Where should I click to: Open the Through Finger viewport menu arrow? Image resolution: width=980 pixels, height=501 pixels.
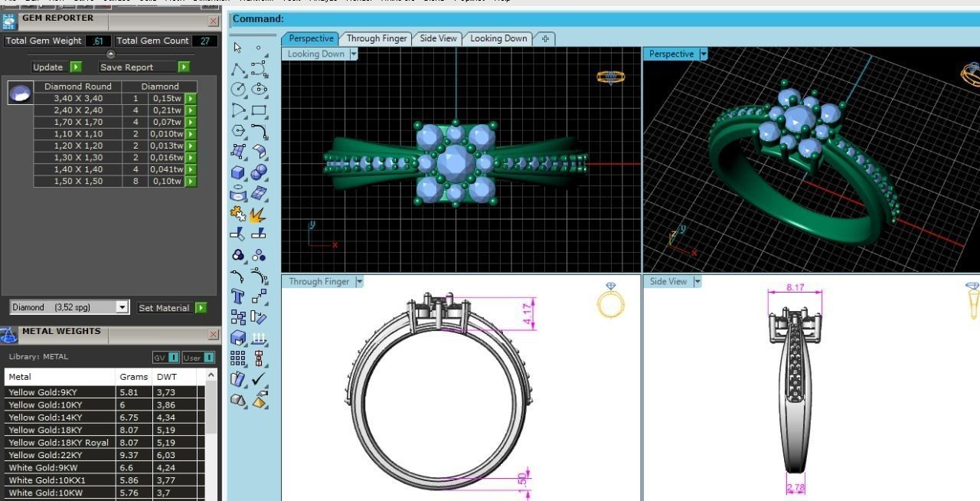tap(359, 281)
